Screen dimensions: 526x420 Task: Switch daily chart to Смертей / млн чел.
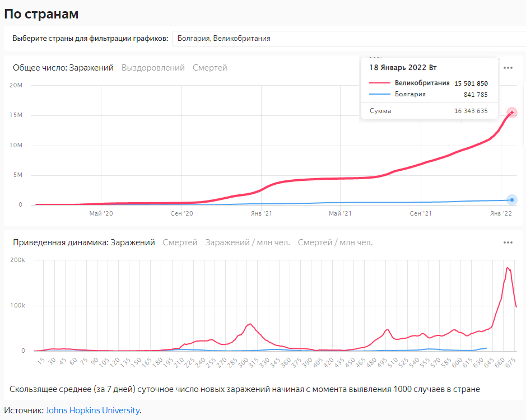tap(335, 242)
